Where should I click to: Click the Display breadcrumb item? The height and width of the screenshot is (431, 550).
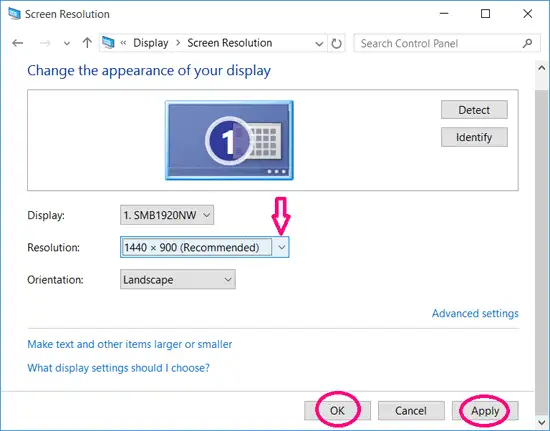point(151,43)
